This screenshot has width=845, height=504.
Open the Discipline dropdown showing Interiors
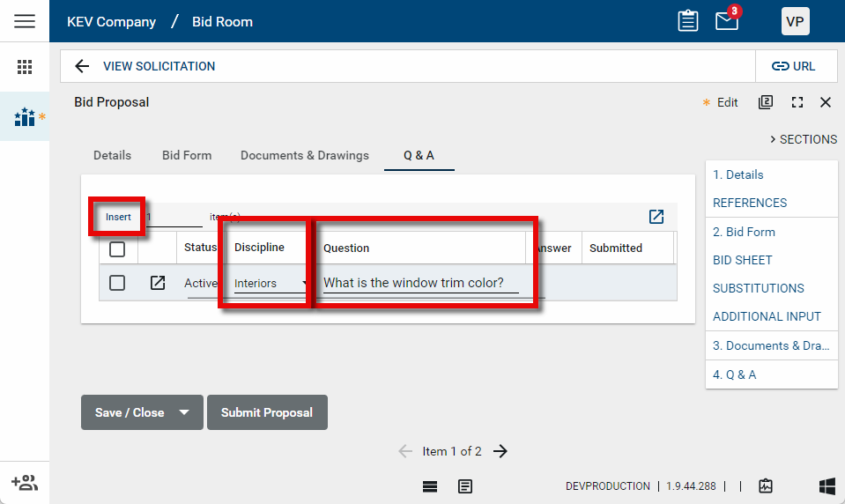click(269, 284)
